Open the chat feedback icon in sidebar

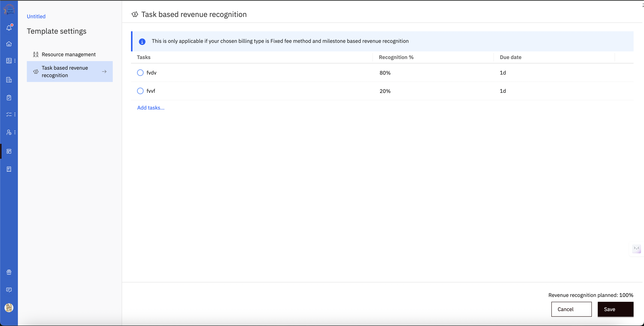point(9,290)
